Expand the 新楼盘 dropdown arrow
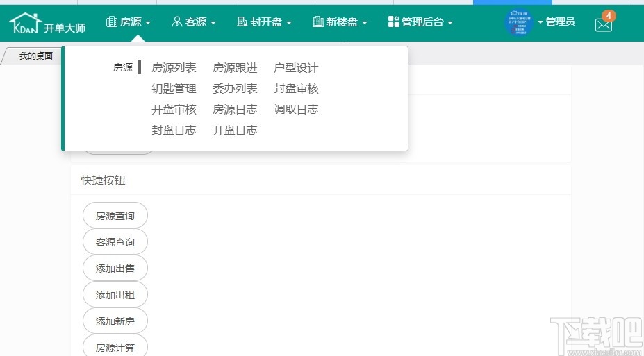This screenshot has width=644, height=356. pos(365,23)
